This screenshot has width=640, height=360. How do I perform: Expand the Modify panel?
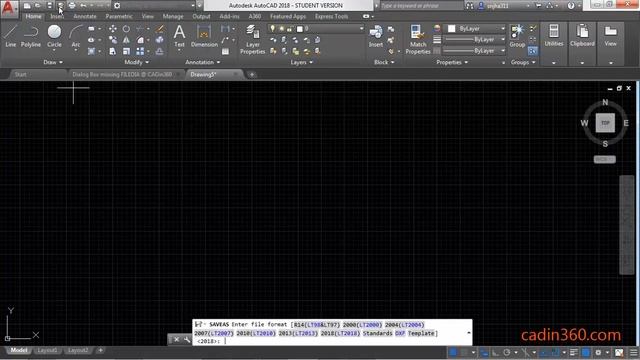(136, 62)
